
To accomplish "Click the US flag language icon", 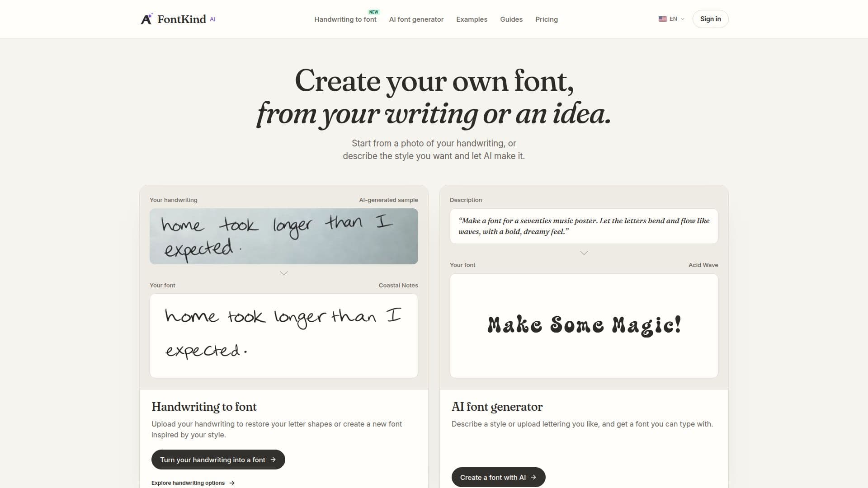I will (662, 19).
